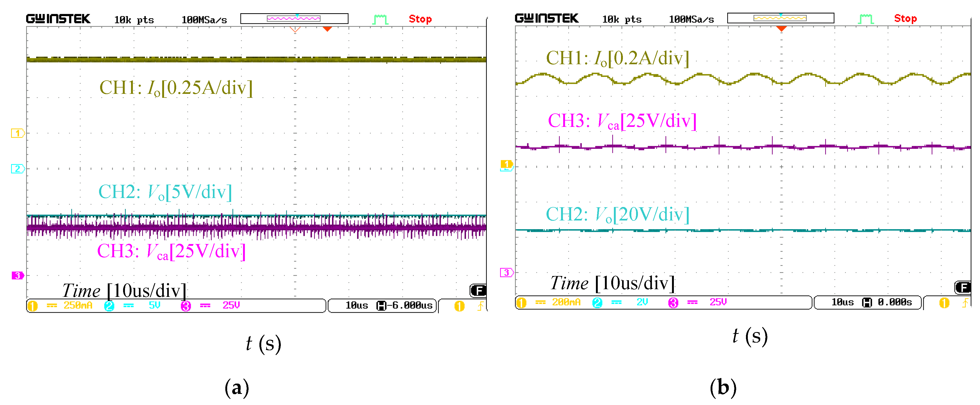Image resolution: width=980 pixels, height=405 pixels.
Task: Click the waveform memory bar on left scope
Action: point(294,19)
